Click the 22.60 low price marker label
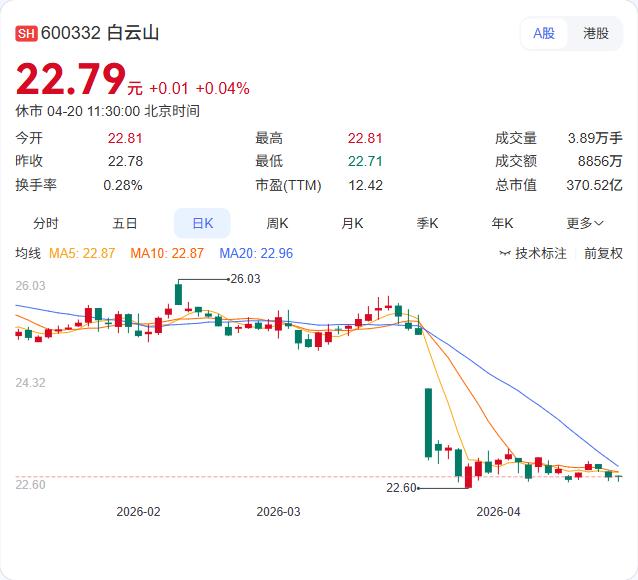638x580 pixels. click(x=401, y=488)
